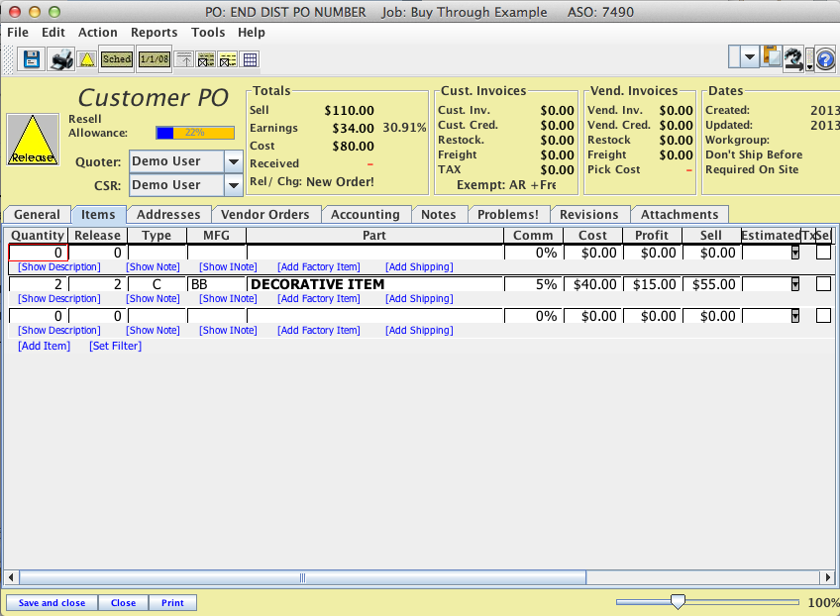
Task: Click the BB manufacturer field
Action: tap(216, 284)
